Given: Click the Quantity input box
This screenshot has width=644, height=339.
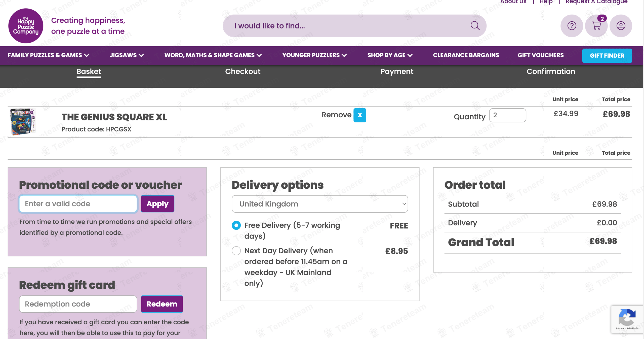Looking at the screenshot, I should click(x=507, y=115).
